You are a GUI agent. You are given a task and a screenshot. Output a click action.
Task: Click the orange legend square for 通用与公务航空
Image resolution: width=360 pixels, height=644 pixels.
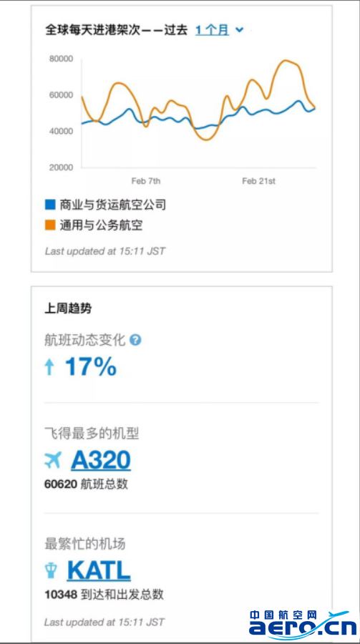tap(49, 225)
